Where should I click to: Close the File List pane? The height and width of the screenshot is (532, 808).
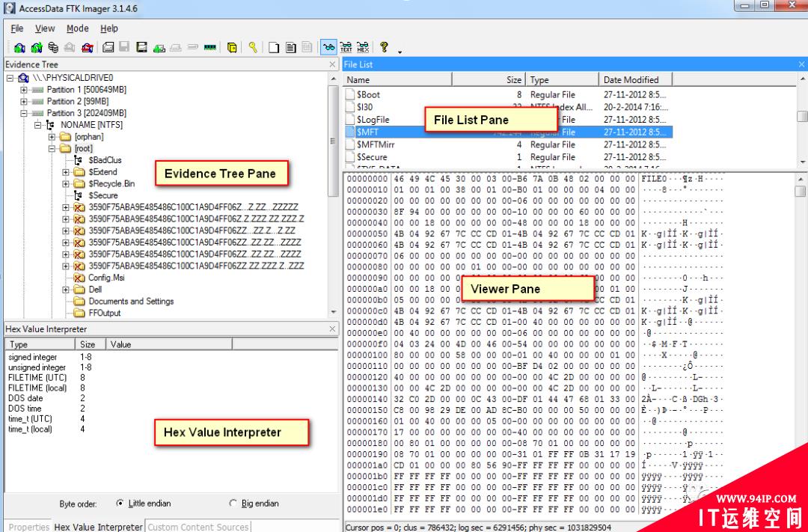[801, 64]
